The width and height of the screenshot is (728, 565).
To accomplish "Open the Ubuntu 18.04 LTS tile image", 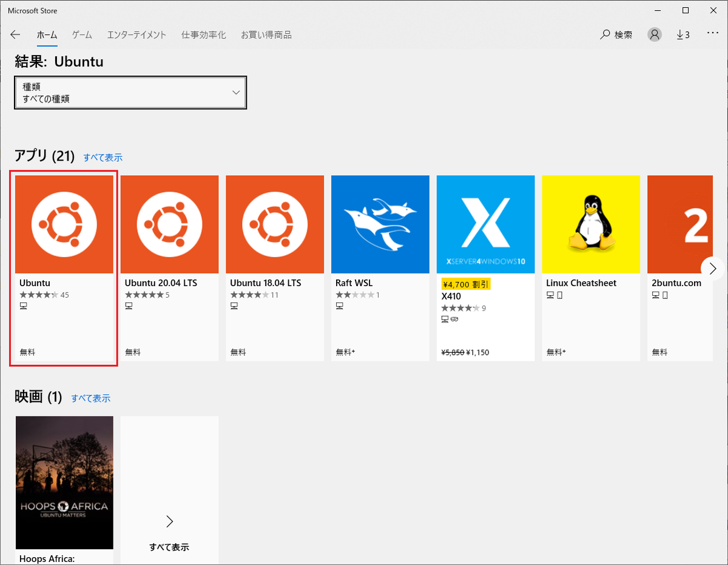I will tap(275, 224).
